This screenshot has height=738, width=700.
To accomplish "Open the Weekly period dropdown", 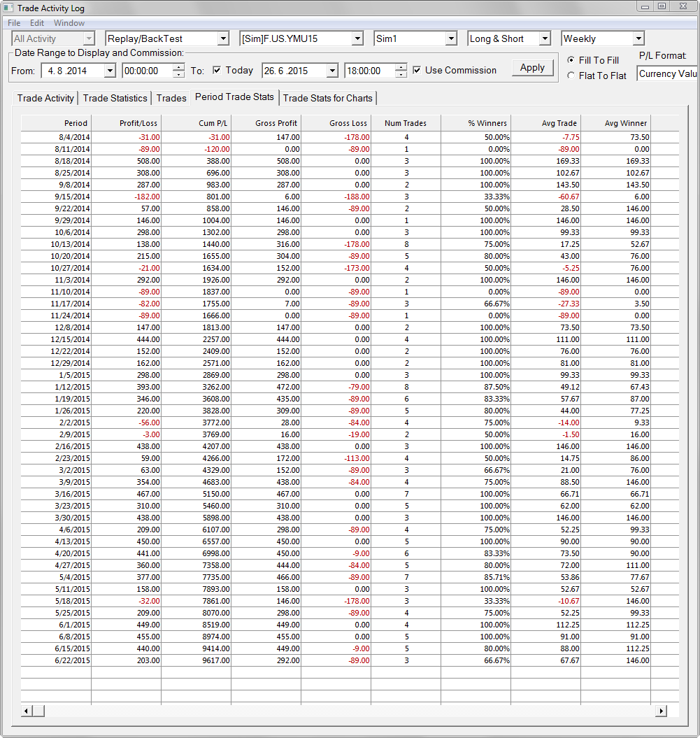I will click(638, 38).
